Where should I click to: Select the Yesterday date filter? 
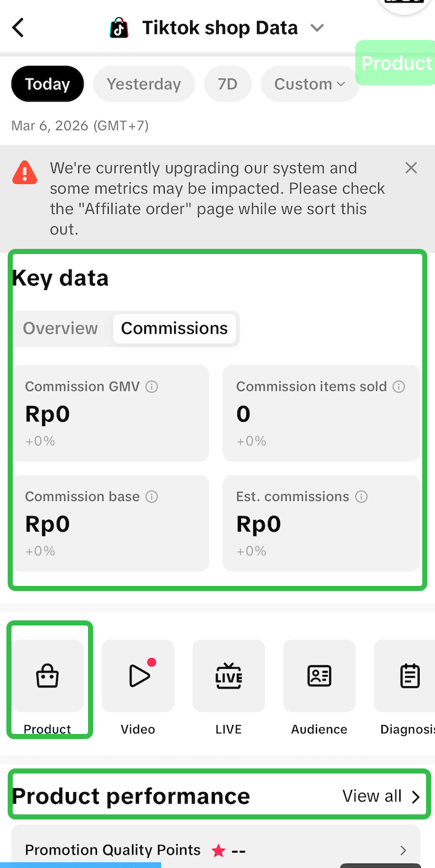144,84
